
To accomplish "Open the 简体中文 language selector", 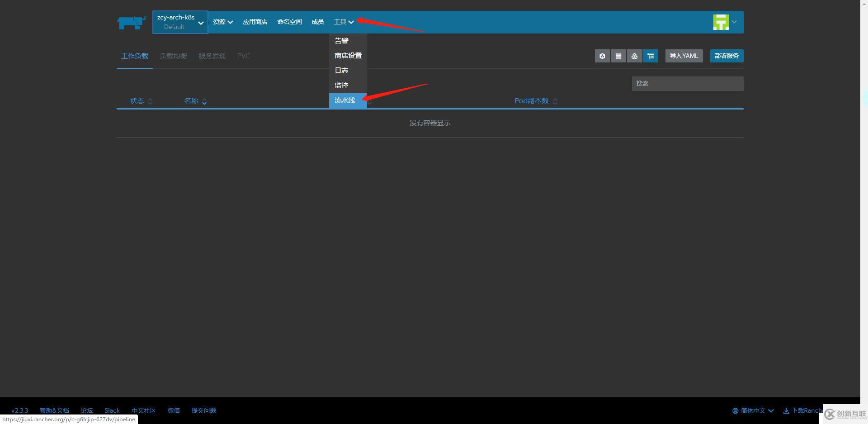I will click(754, 410).
